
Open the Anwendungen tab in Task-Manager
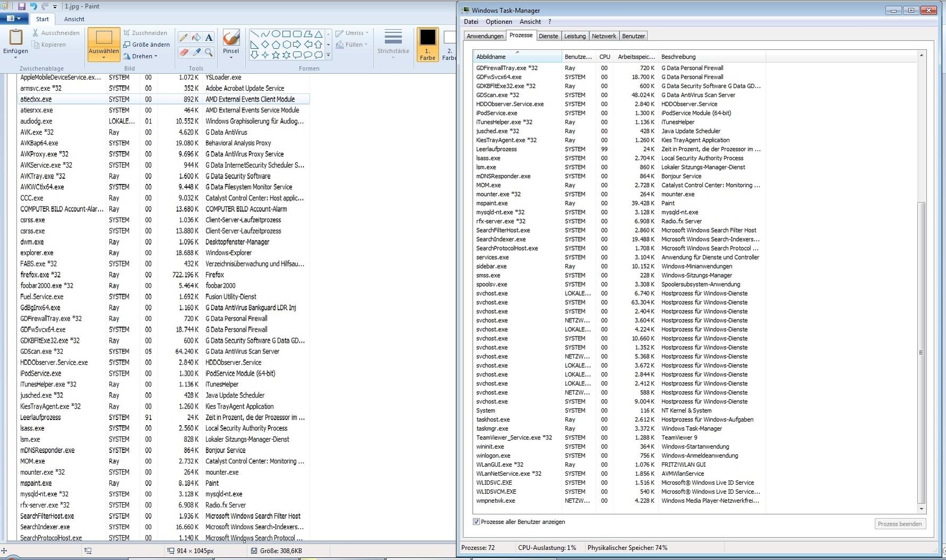point(485,36)
